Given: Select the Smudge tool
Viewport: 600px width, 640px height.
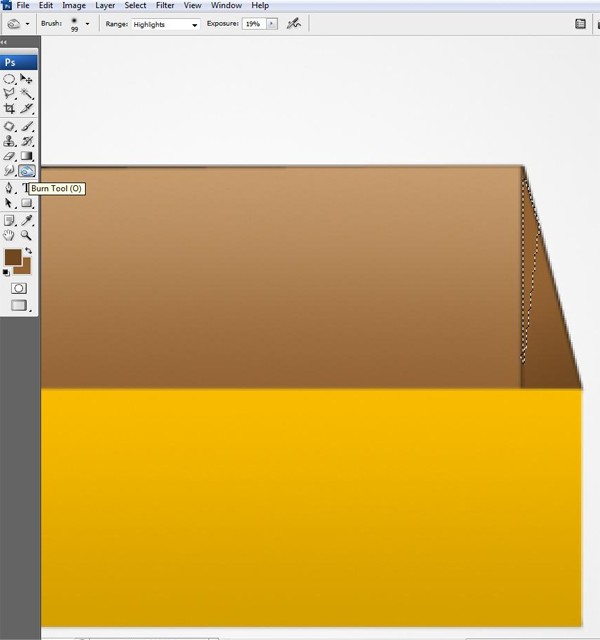Looking at the screenshot, I should point(9,171).
